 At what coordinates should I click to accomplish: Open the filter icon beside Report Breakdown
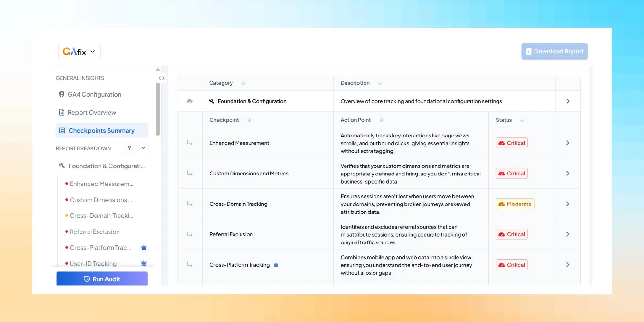129,148
